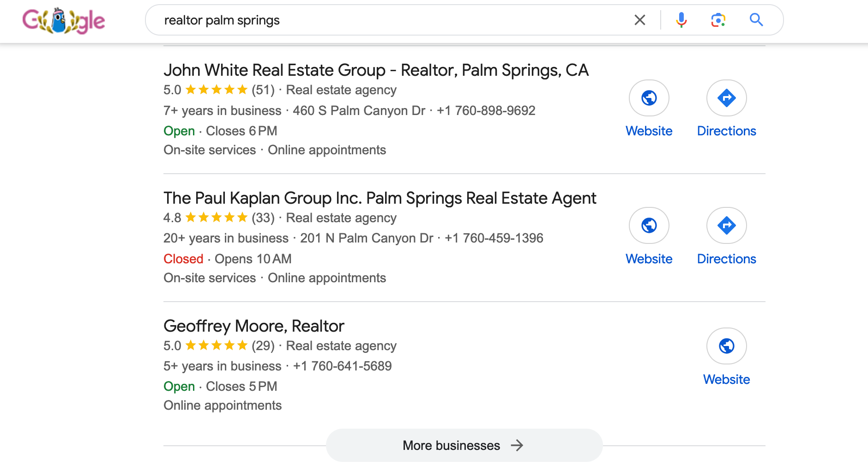Viewport: 868px width, 473px height.
Task: Open John White Real Estate website icon
Action: 649,98
